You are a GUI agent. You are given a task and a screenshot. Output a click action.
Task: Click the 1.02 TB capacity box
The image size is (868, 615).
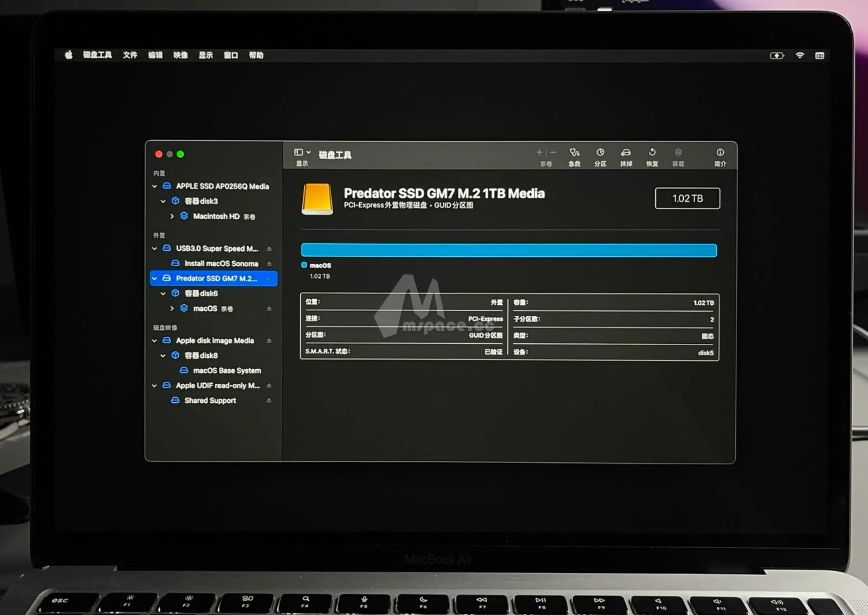click(x=687, y=198)
